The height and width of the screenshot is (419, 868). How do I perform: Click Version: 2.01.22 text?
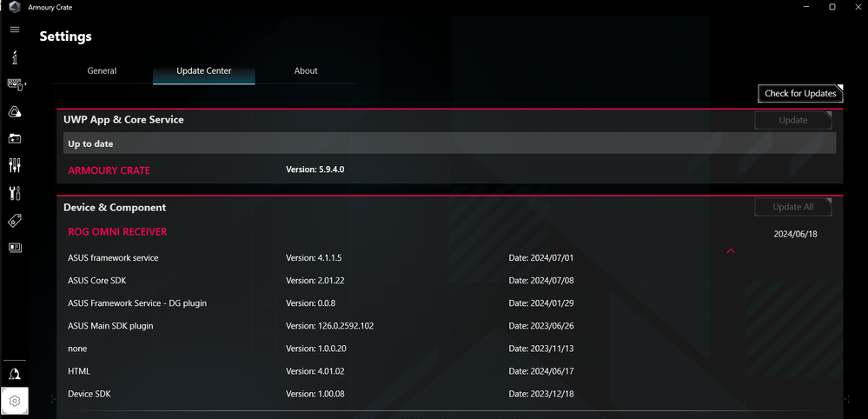click(315, 281)
